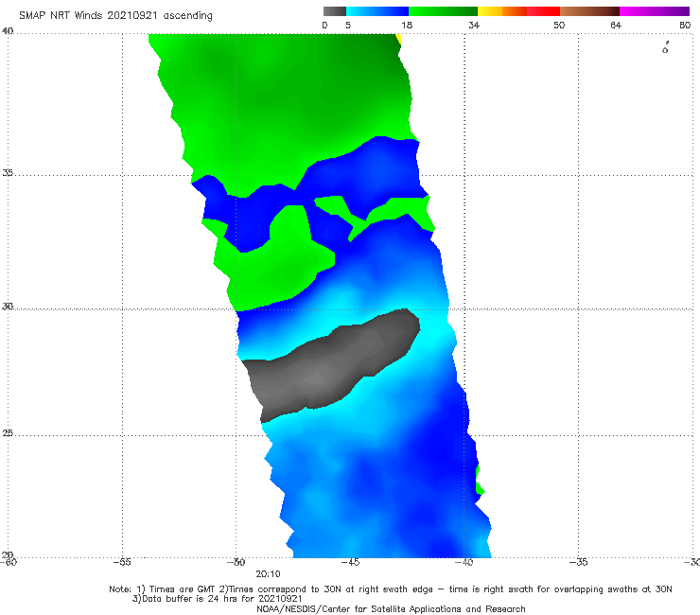This screenshot has height=615, width=700.
Task: Click the brown segment of the color bar
Action: click(589, 11)
